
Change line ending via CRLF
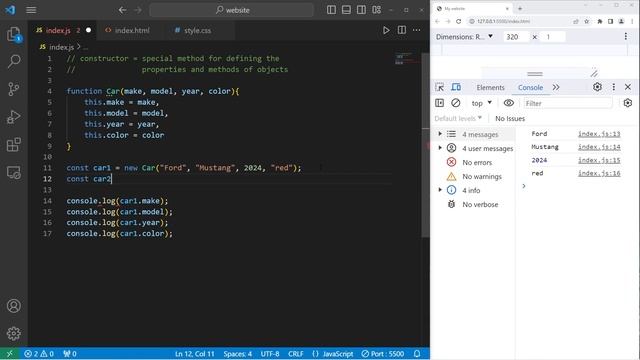296,353
